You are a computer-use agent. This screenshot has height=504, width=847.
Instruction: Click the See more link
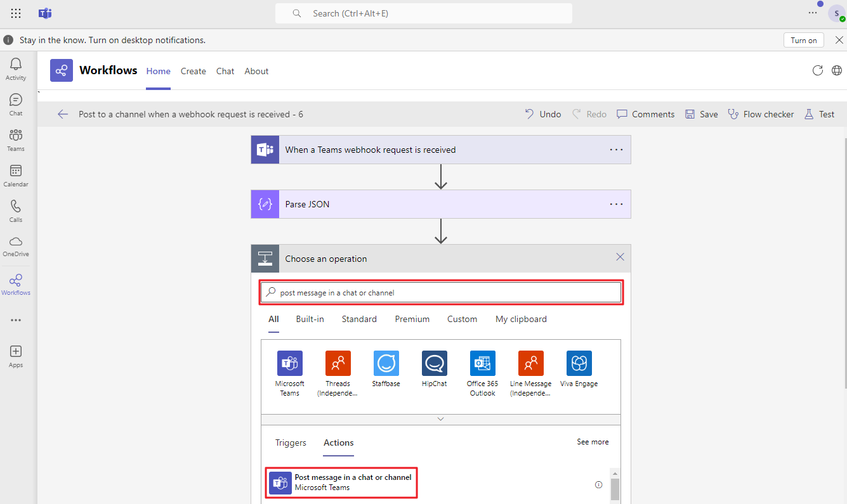click(x=593, y=442)
